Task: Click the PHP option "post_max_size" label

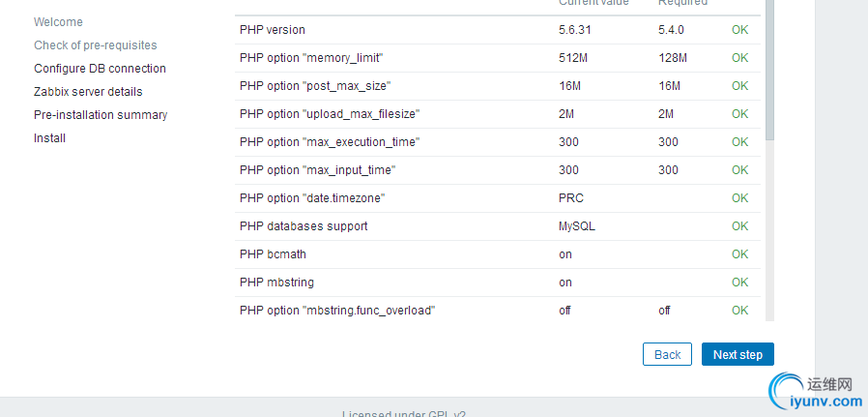Action: [x=315, y=86]
